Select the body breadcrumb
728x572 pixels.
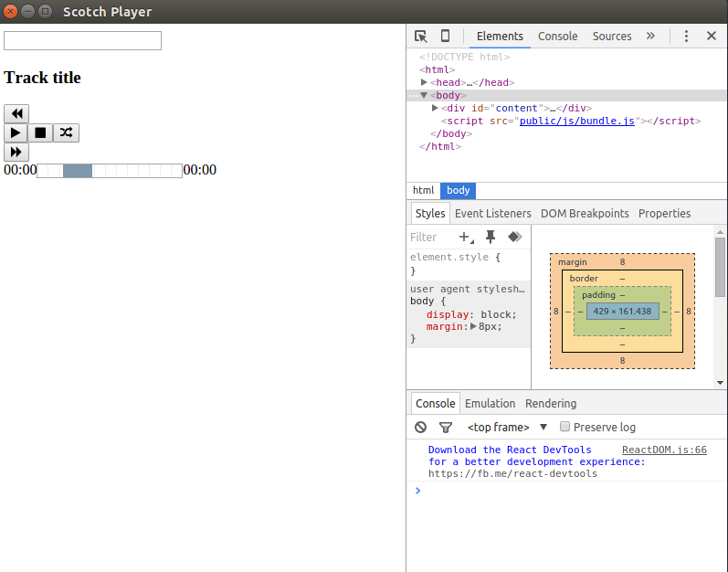pyautogui.click(x=459, y=190)
